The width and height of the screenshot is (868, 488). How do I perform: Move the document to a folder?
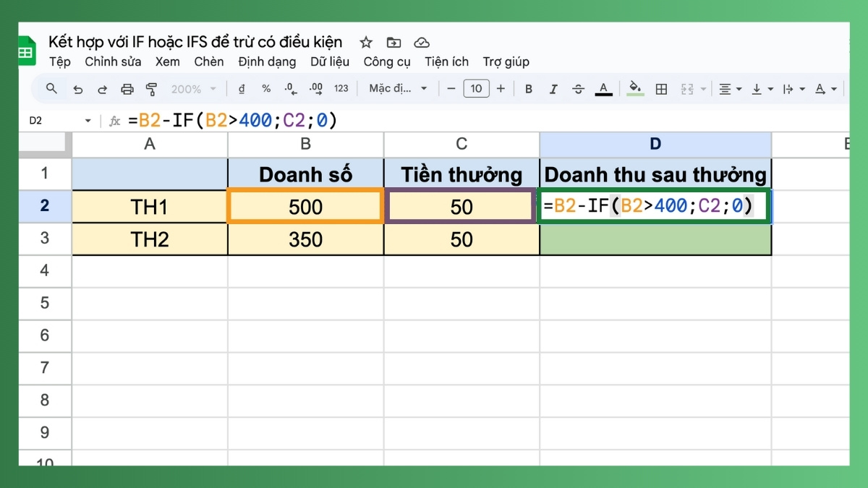pyautogui.click(x=393, y=42)
